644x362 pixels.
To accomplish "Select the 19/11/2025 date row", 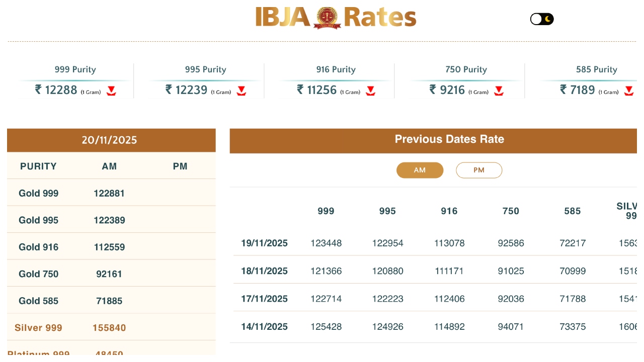I will coord(264,243).
